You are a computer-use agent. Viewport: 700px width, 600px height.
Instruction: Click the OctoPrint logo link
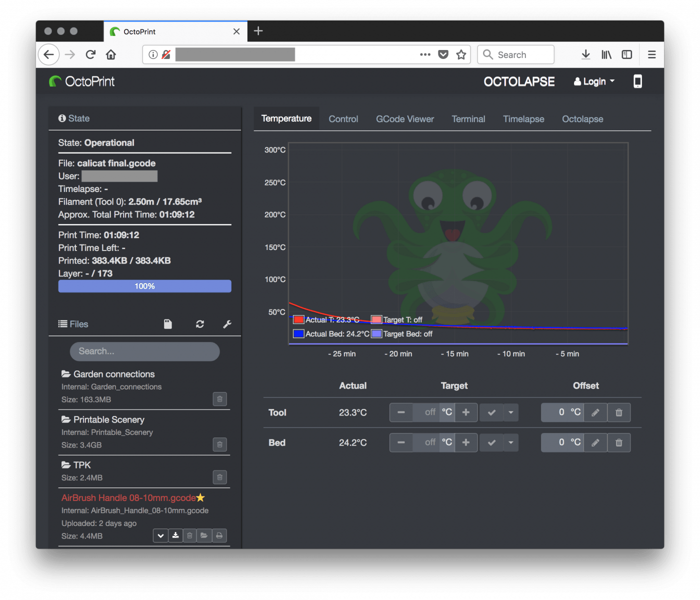click(82, 81)
